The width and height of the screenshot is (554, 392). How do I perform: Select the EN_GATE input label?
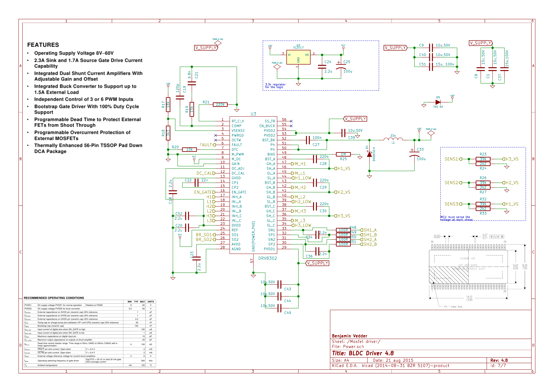coord(204,192)
